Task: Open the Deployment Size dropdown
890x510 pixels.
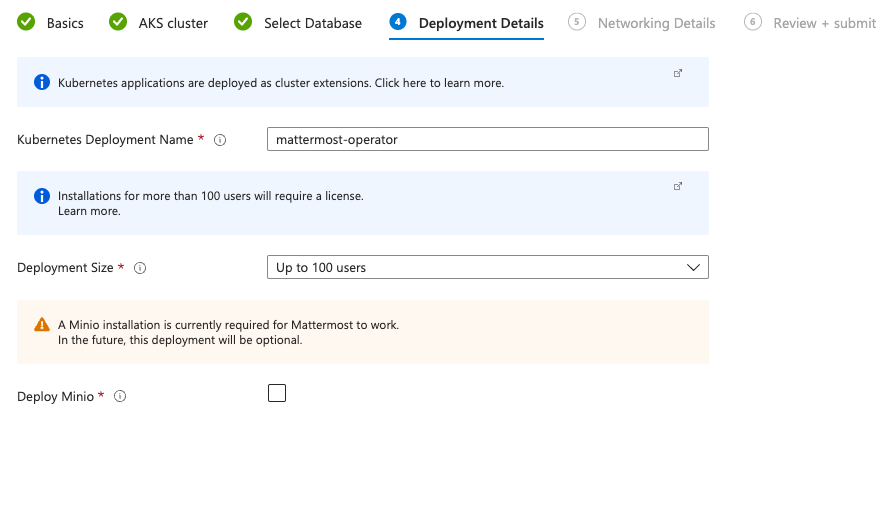Action: point(487,268)
